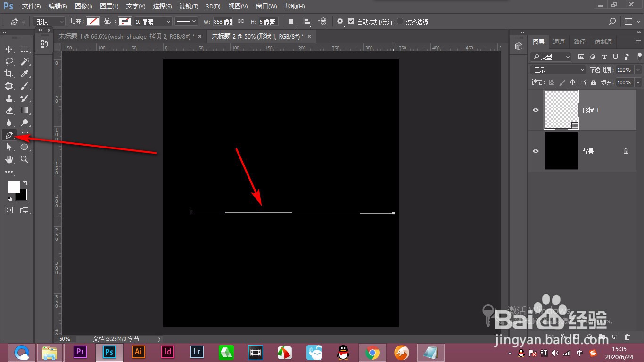The image size is (644, 362).
Task: Open the 3D panel cube icon
Action: coord(519,46)
